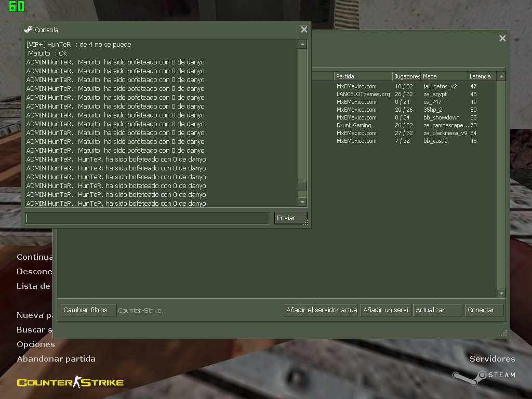Click Añadir el servidor actual button

click(321, 310)
